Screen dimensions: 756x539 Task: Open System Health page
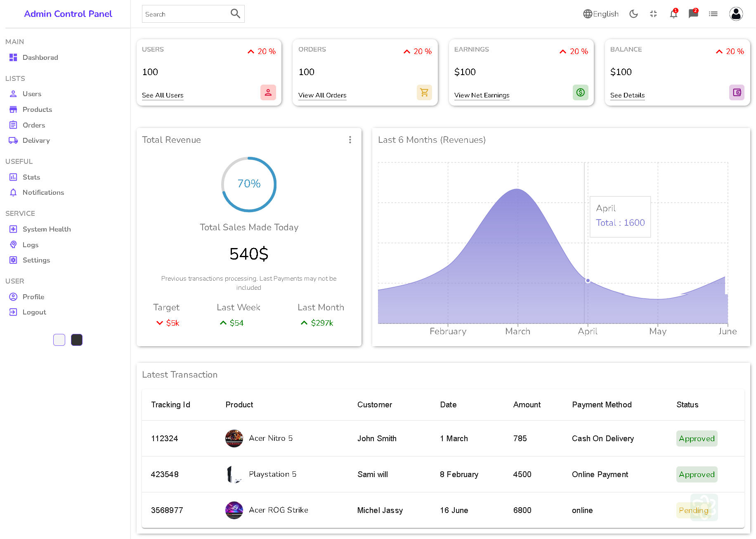[x=47, y=229]
